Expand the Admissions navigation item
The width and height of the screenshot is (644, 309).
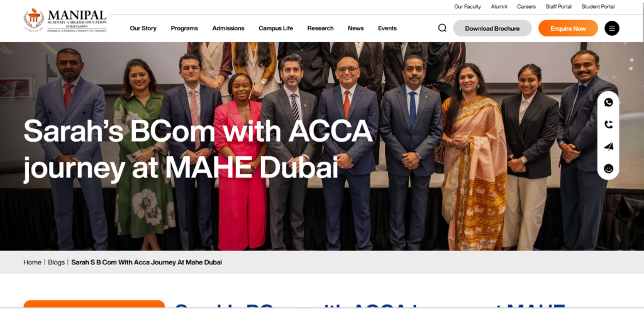(x=228, y=28)
